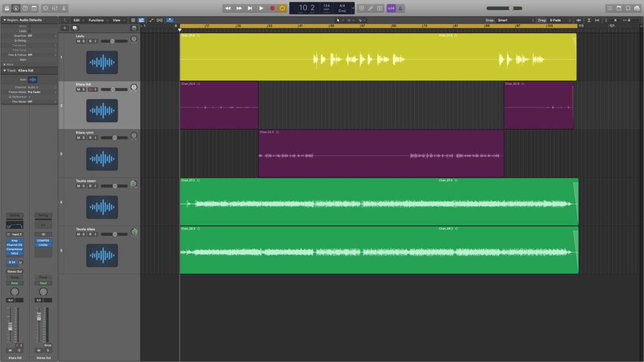This screenshot has height=362, width=644.
Task: Open the Channel EQ plug-in slot
Action: click(x=14, y=244)
